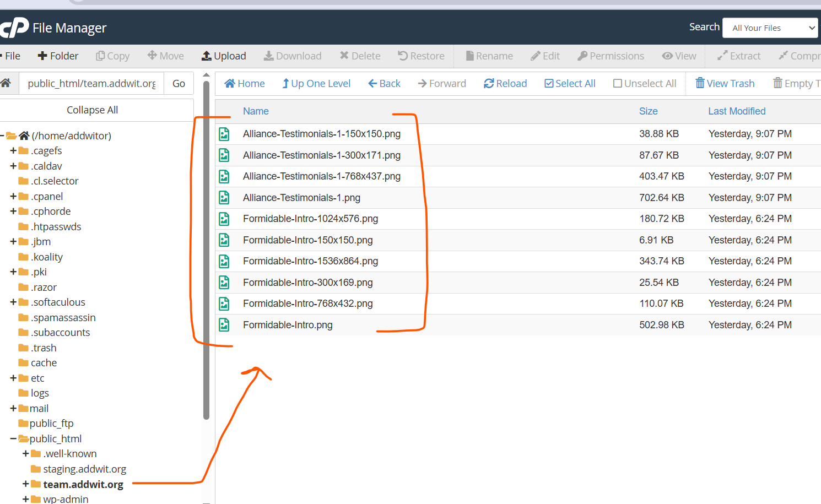
Task: Collapse the public_html folder tree node
Action: 13,438
